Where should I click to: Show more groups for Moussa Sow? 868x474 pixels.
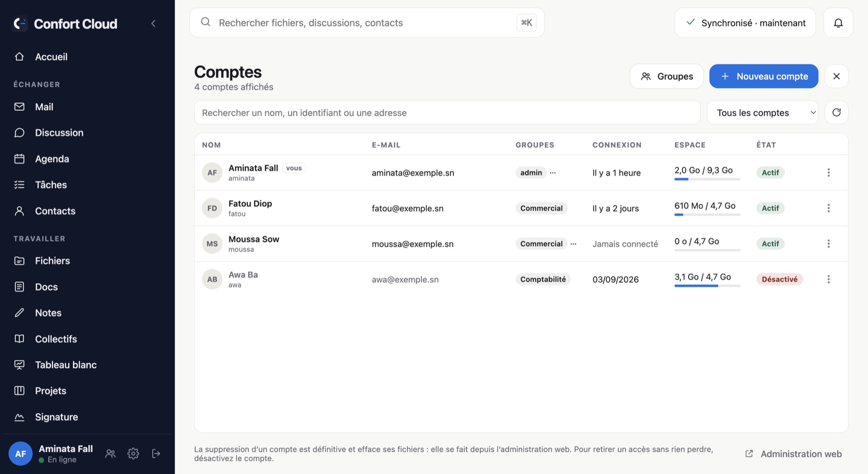[x=573, y=244]
